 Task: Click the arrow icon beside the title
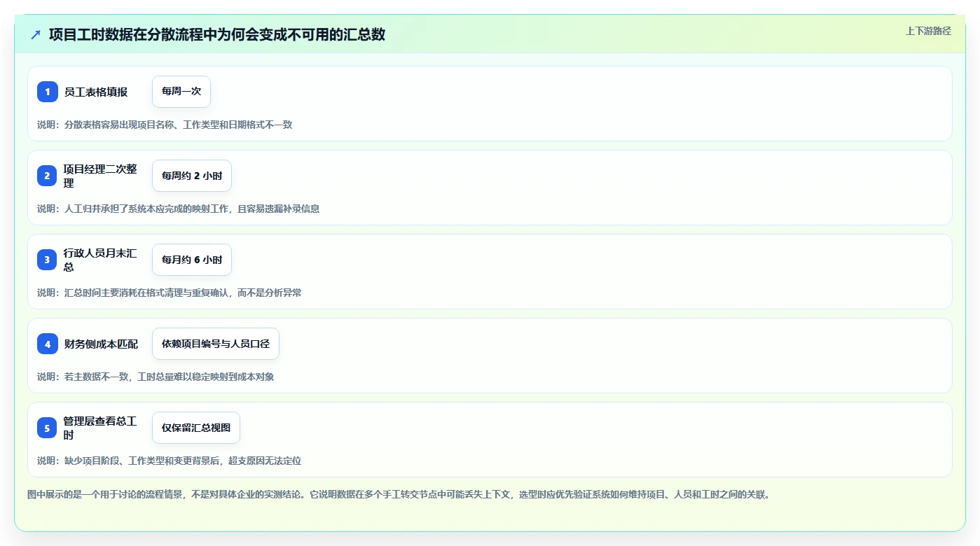(x=36, y=35)
